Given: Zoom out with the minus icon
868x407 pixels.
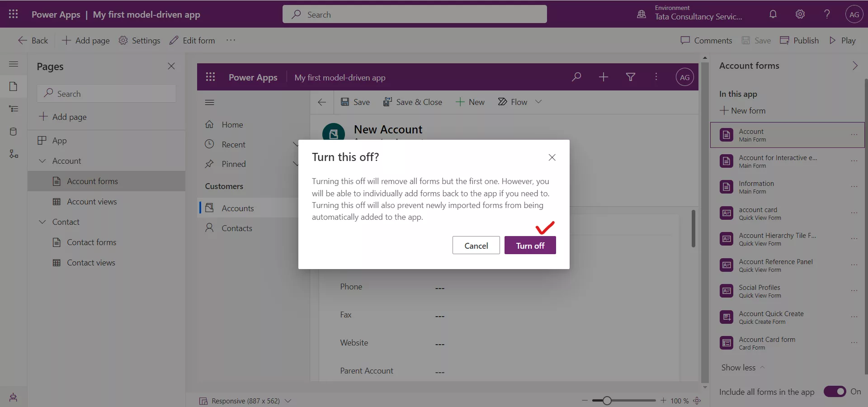Looking at the screenshot, I should click(585, 401).
